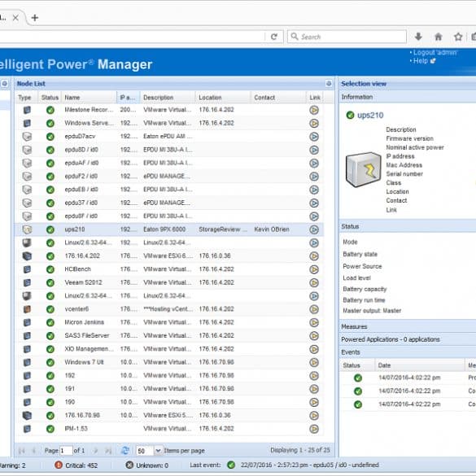Image resolution: width=476 pixels, height=476 pixels.
Task: Click Logout 'admin' link
Action: (435, 53)
